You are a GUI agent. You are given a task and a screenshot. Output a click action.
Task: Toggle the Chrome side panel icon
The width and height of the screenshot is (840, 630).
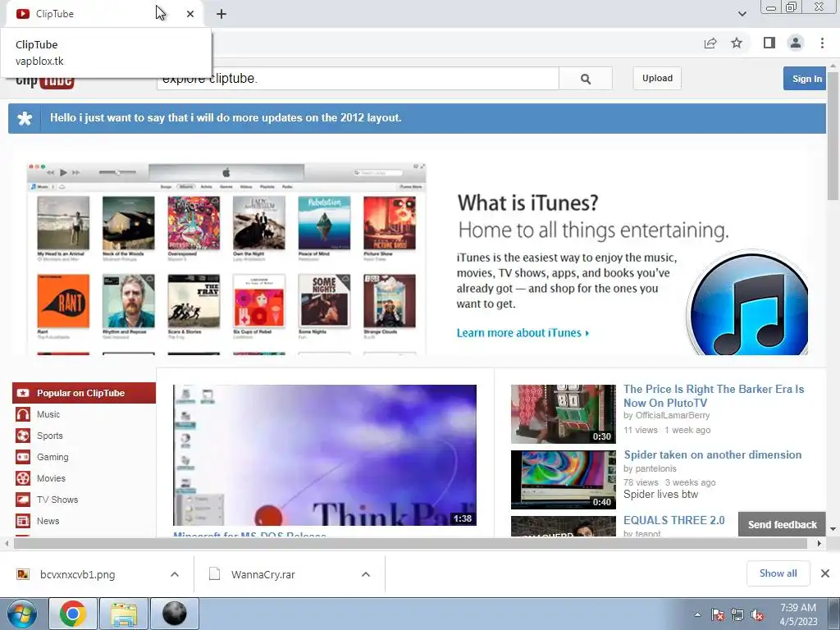(x=769, y=43)
